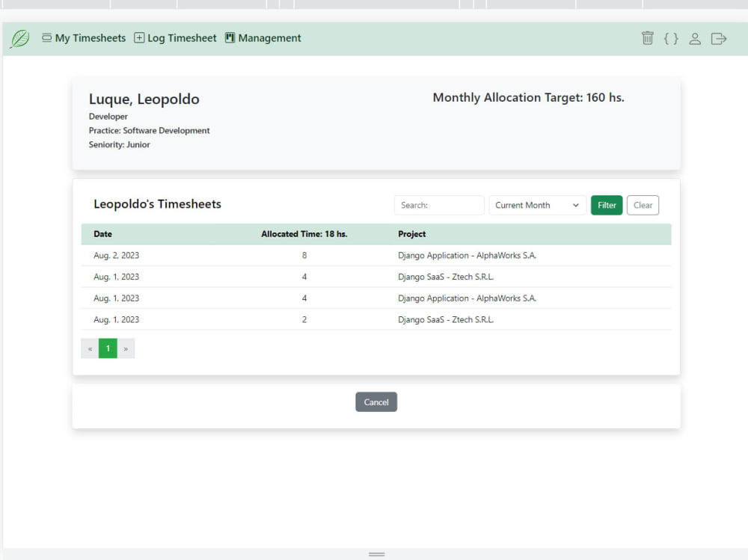This screenshot has width=748, height=560.
Task: Click the sign-out icon on the right
Action: tap(719, 38)
